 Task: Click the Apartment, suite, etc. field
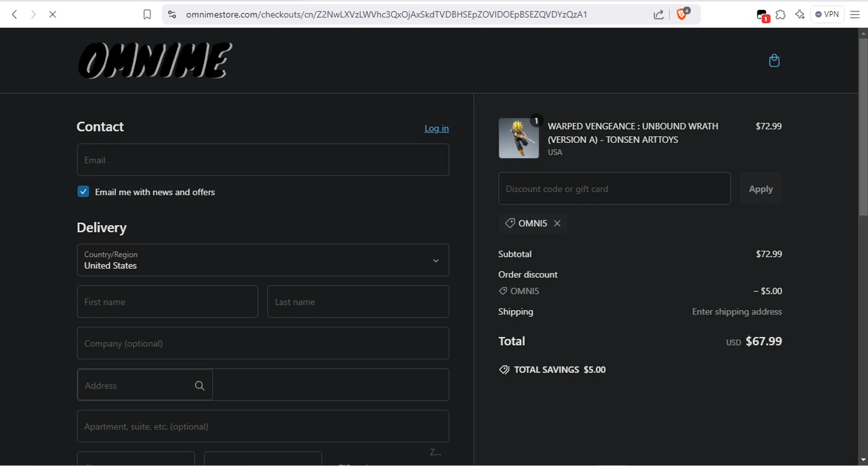point(263,427)
